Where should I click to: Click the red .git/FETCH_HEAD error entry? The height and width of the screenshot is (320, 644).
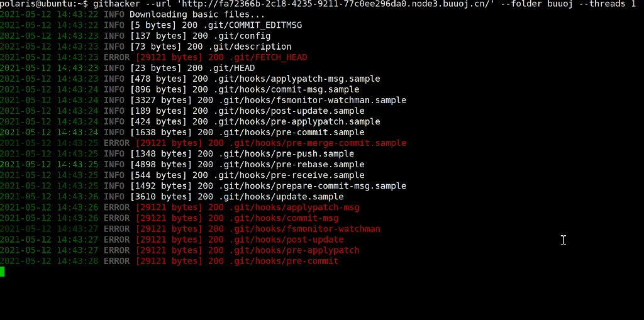153,57
